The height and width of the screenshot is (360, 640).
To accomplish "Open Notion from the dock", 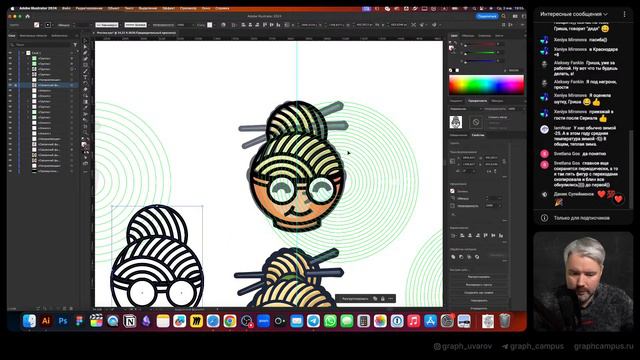I will tap(129, 321).
